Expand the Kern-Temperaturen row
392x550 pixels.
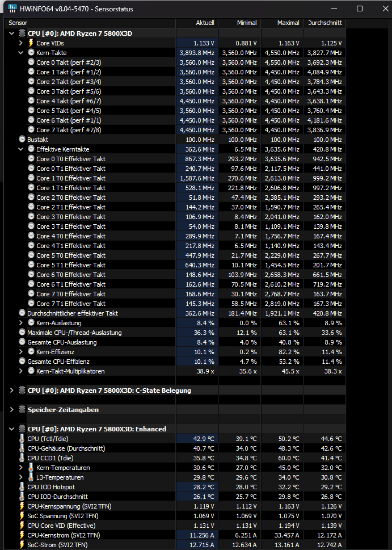(x=20, y=467)
